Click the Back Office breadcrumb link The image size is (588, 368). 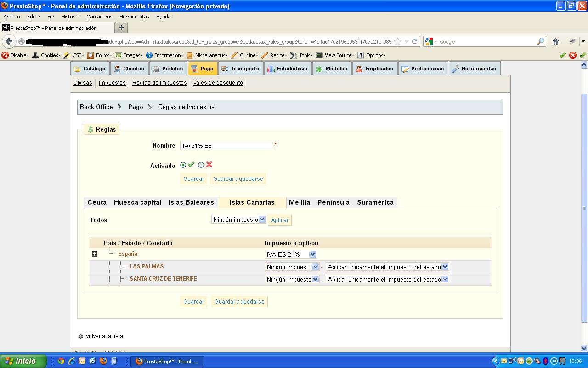tap(96, 107)
